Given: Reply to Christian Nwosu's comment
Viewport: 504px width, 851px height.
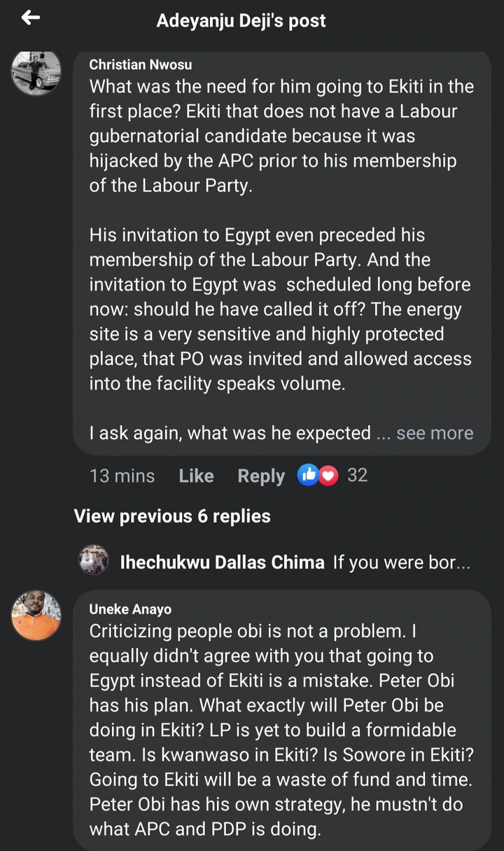Looking at the screenshot, I should pos(261,476).
